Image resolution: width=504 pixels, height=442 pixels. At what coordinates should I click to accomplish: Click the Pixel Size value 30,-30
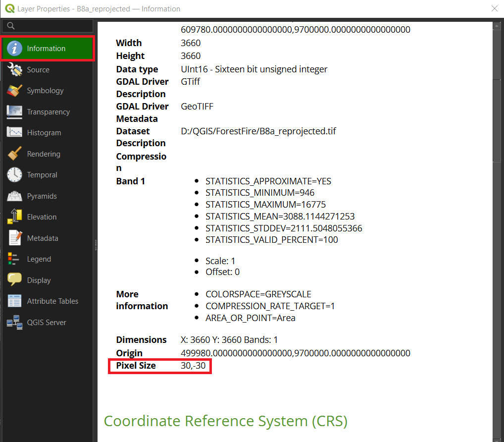tap(193, 366)
